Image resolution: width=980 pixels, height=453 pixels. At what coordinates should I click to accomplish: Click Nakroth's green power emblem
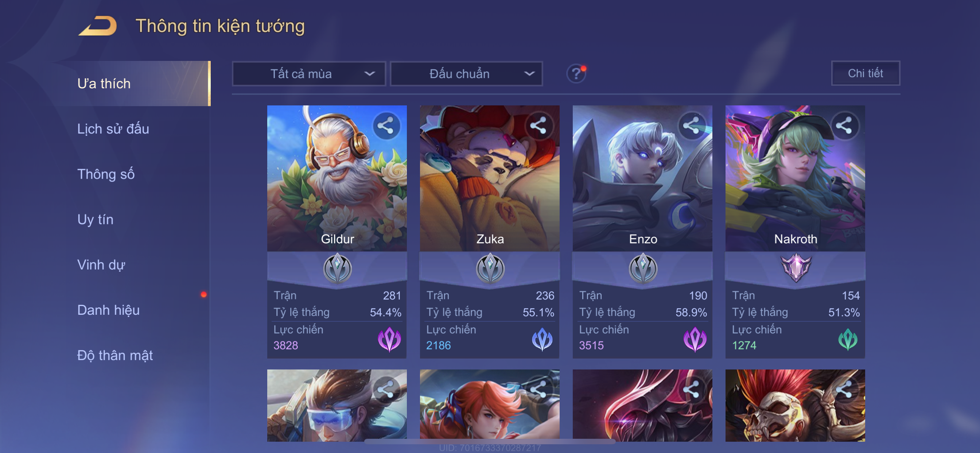pyautogui.click(x=848, y=339)
